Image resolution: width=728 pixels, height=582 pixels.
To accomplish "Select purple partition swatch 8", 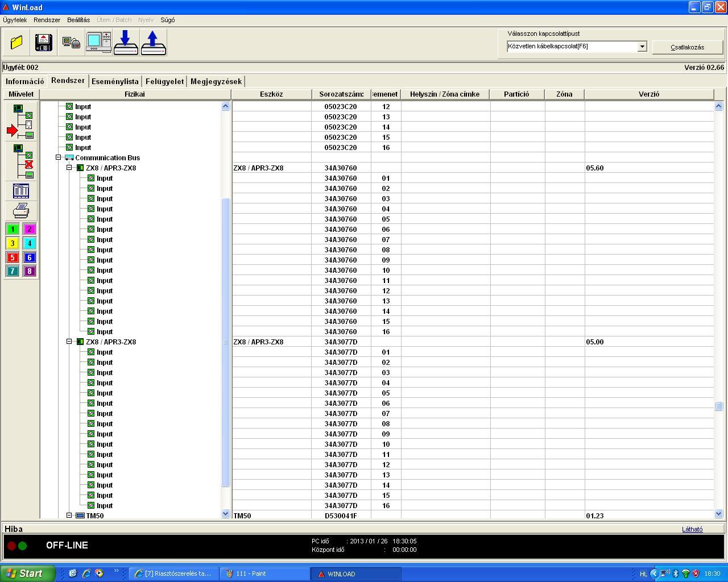I will click(x=30, y=271).
